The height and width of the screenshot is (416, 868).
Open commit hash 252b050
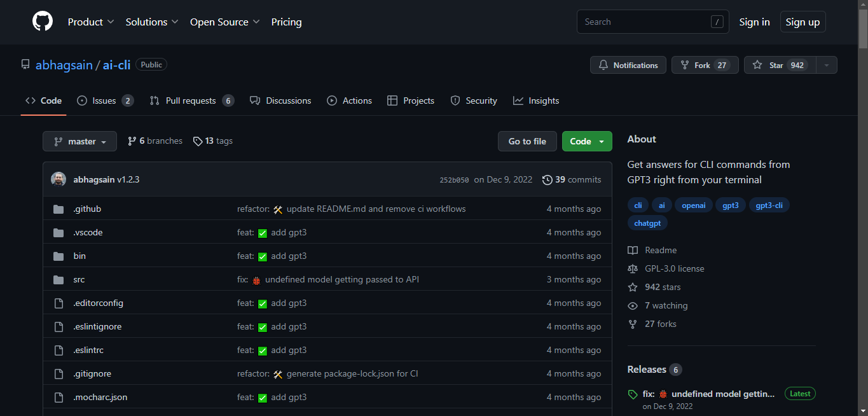pyautogui.click(x=454, y=180)
